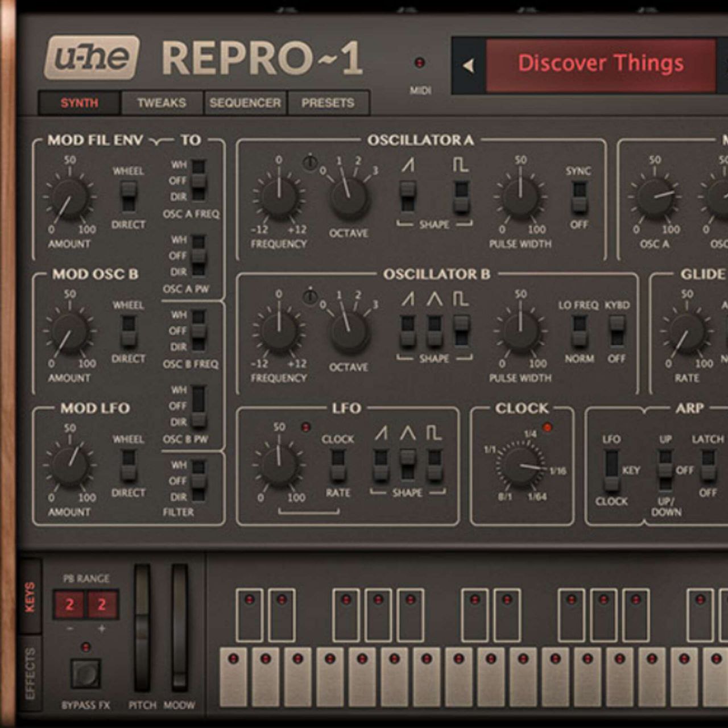Set the ARP UP / OFF / UP-DOWN switch
This screenshot has height=728, width=728.
[665, 470]
